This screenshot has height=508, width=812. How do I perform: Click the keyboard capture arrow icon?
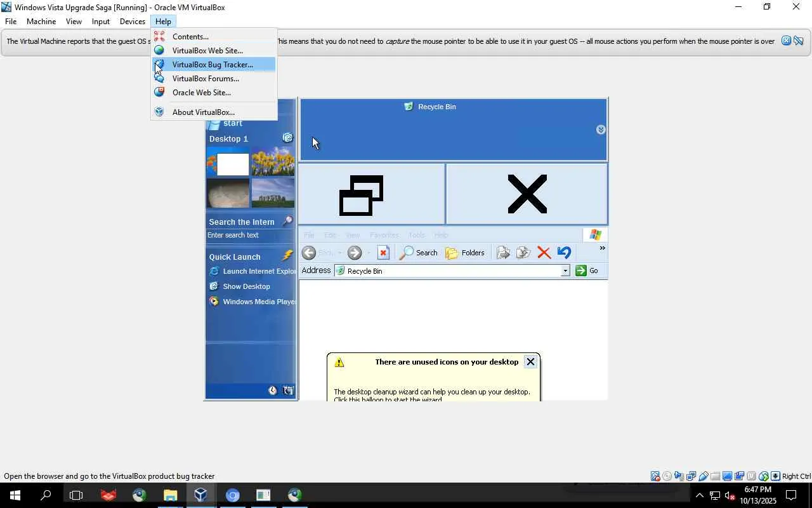775,476
